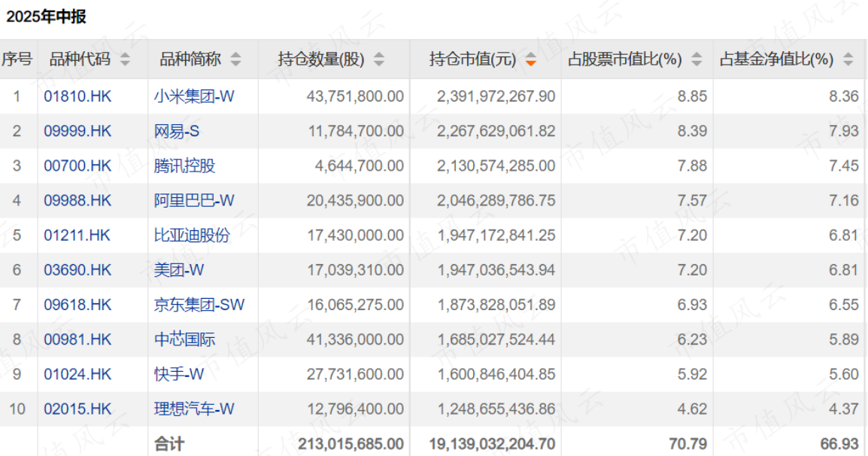Select holding quantity 17,430,000.00
This screenshot has height=456, width=868.
pyautogui.click(x=355, y=236)
